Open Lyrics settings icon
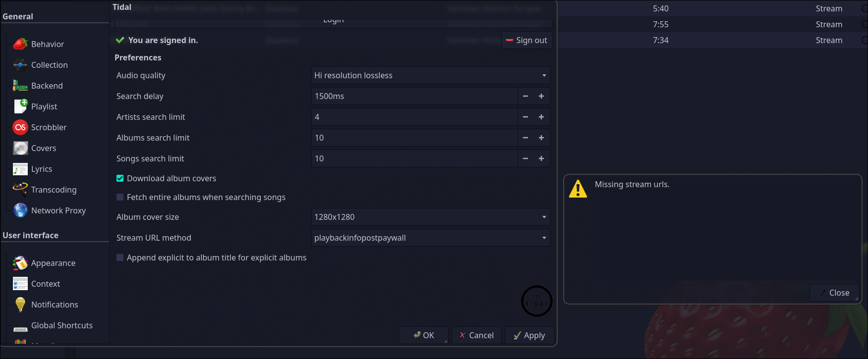The width and height of the screenshot is (868, 359). point(20,169)
